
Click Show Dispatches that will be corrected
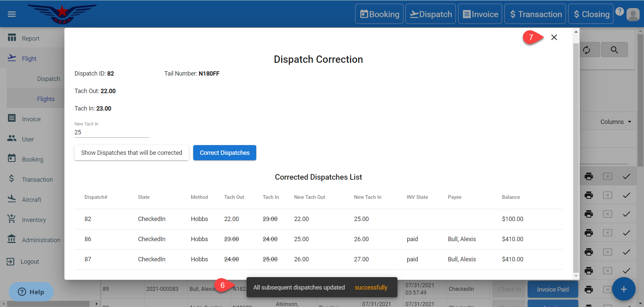click(131, 153)
